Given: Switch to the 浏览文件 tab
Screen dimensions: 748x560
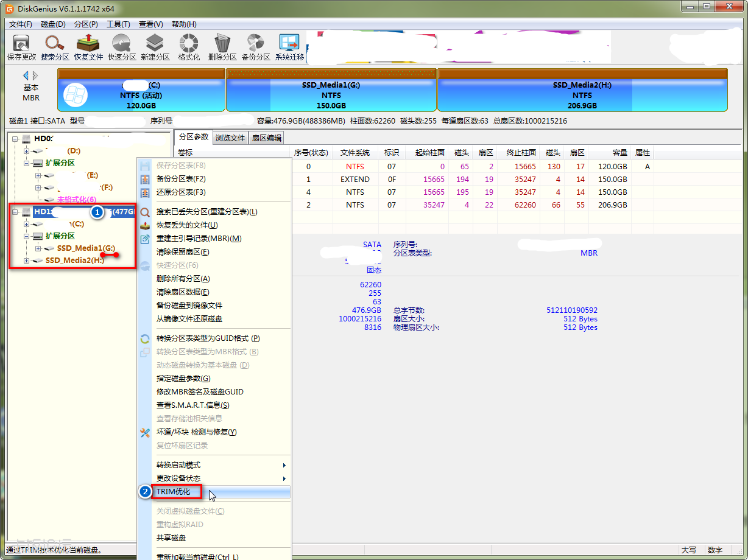Looking at the screenshot, I should pos(230,138).
